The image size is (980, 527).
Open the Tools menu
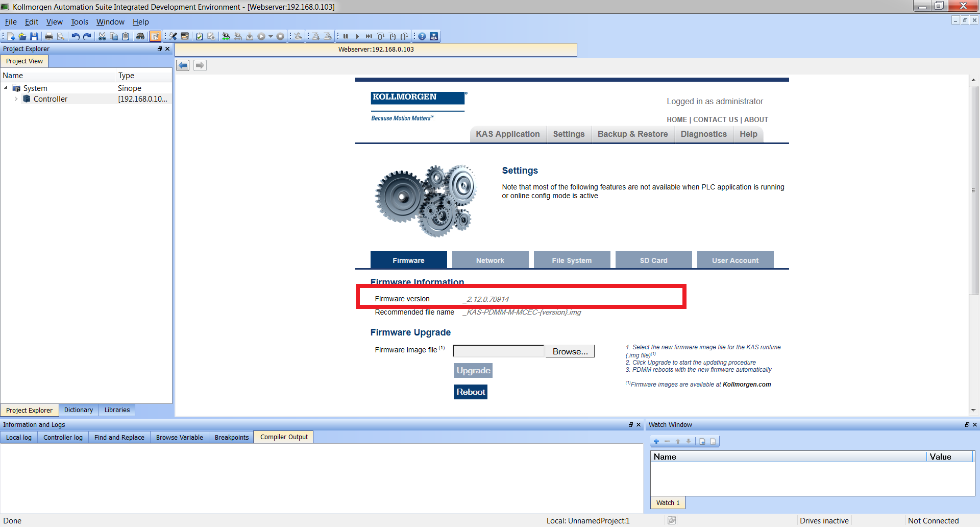tap(80, 22)
